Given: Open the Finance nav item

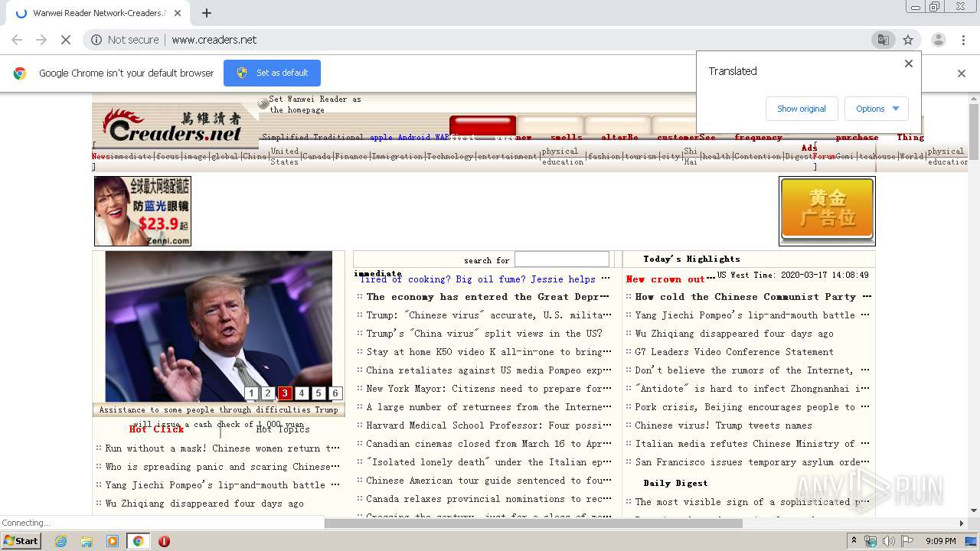Looking at the screenshot, I should click(x=351, y=156).
